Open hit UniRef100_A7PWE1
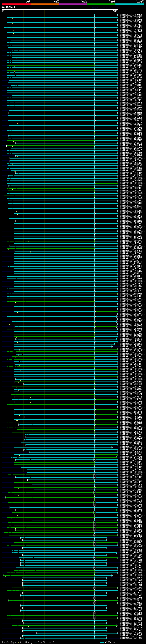Viewport: 146px width, 644px height. click(131, 27)
